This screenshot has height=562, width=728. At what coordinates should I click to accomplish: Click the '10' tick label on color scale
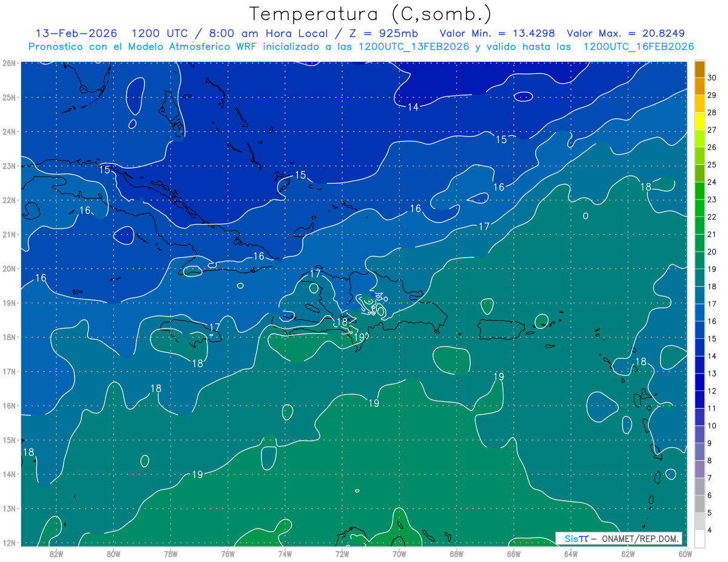(x=712, y=426)
